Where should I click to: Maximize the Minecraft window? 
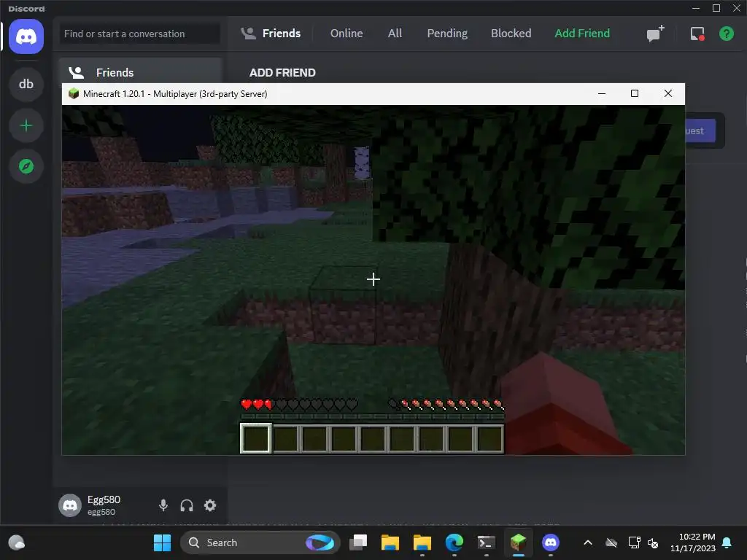(x=634, y=93)
